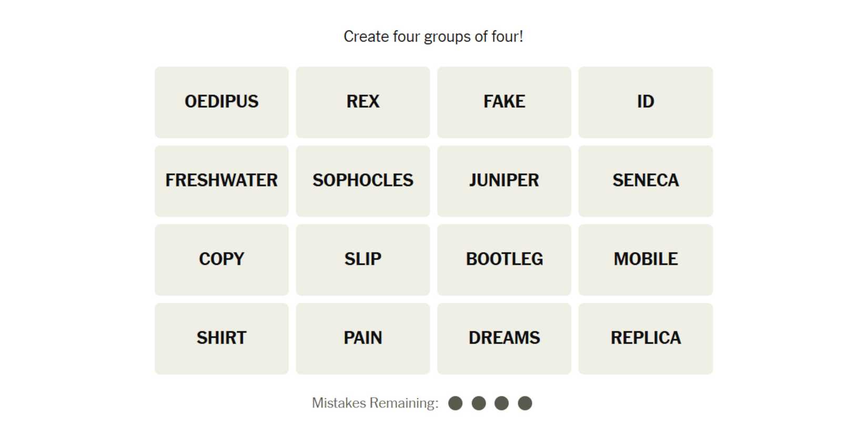Select the OEDIPUS word tile
This screenshot has height=434, width=868.
pyautogui.click(x=221, y=102)
